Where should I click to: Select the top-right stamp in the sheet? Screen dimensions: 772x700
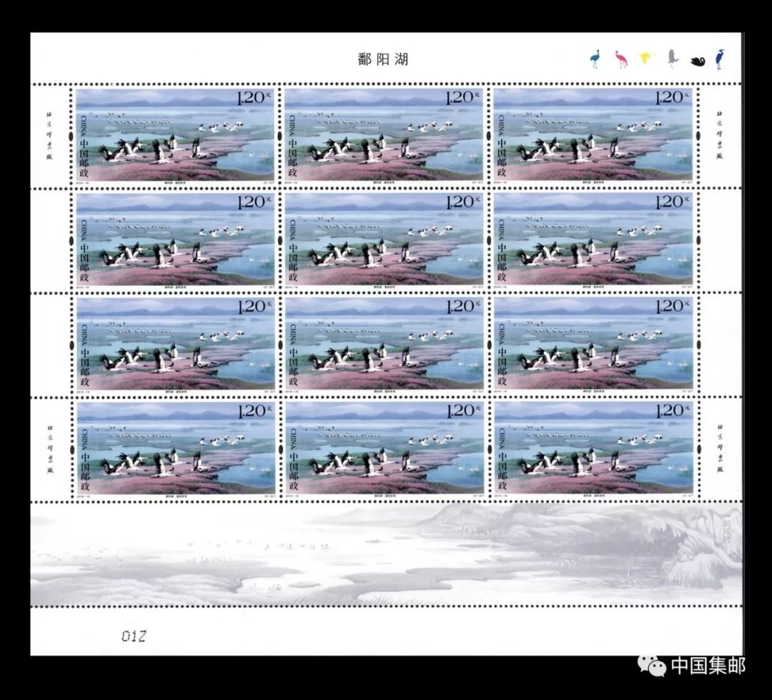(x=593, y=136)
